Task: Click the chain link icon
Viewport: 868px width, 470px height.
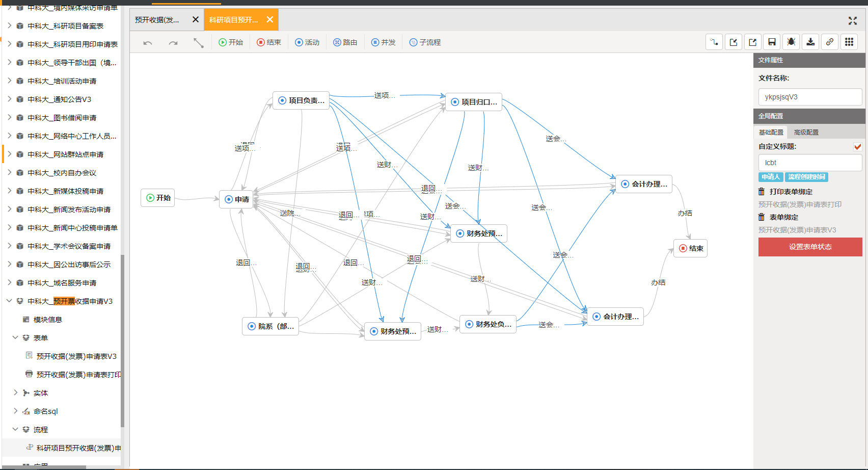Action: point(830,42)
